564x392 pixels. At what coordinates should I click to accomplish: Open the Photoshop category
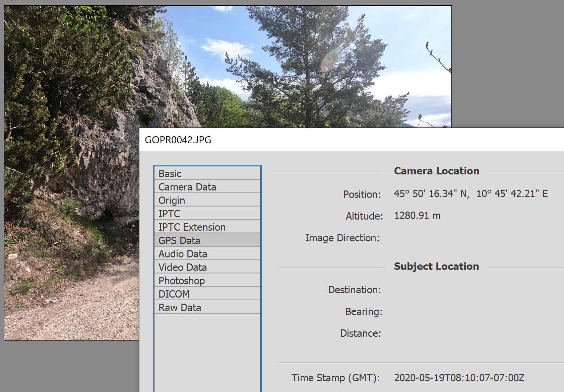[207, 281]
